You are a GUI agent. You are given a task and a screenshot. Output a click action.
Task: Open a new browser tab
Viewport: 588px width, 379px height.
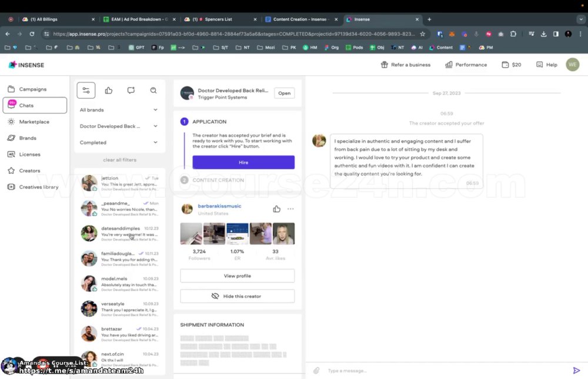tap(429, 19)
